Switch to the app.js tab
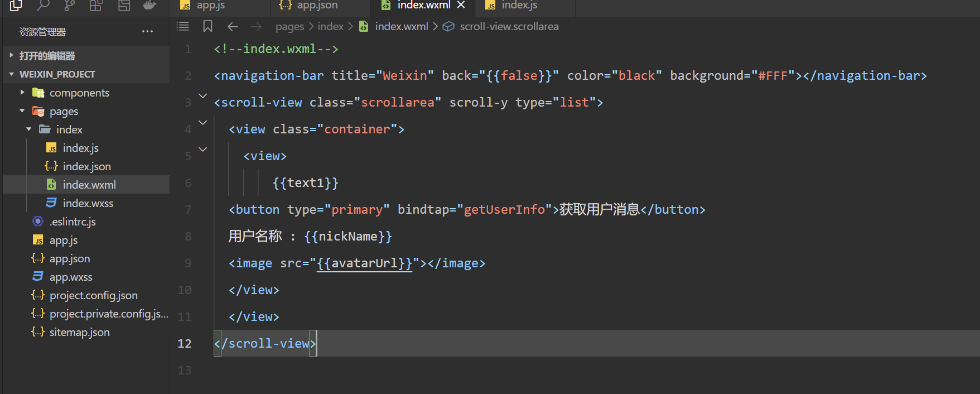 point(220,5)
